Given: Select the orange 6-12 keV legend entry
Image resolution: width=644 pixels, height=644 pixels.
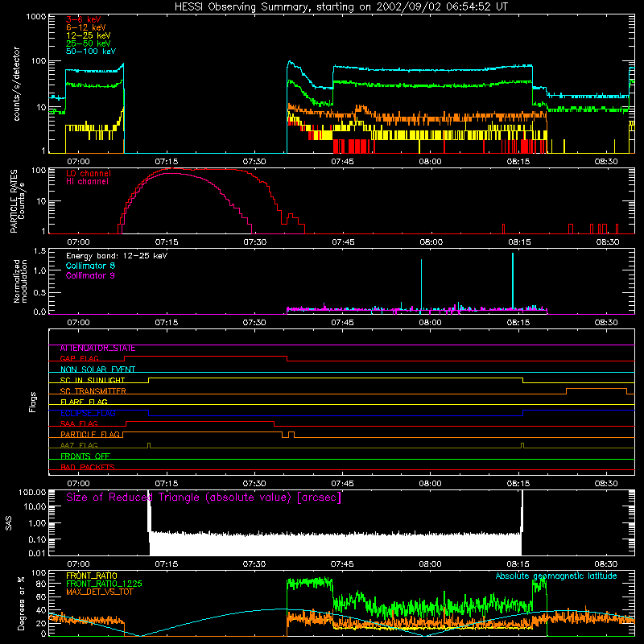Looking at the screenshot, I should [86, 27].
